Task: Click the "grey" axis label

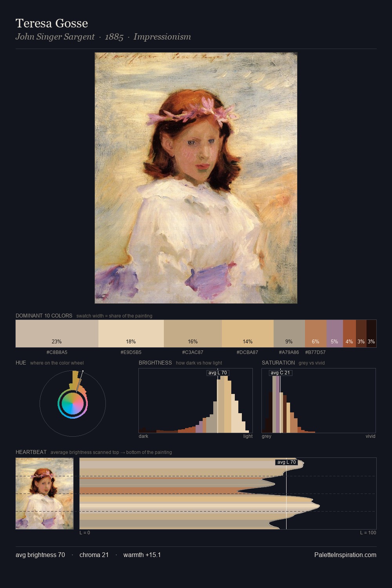Action: pos(267,436)
